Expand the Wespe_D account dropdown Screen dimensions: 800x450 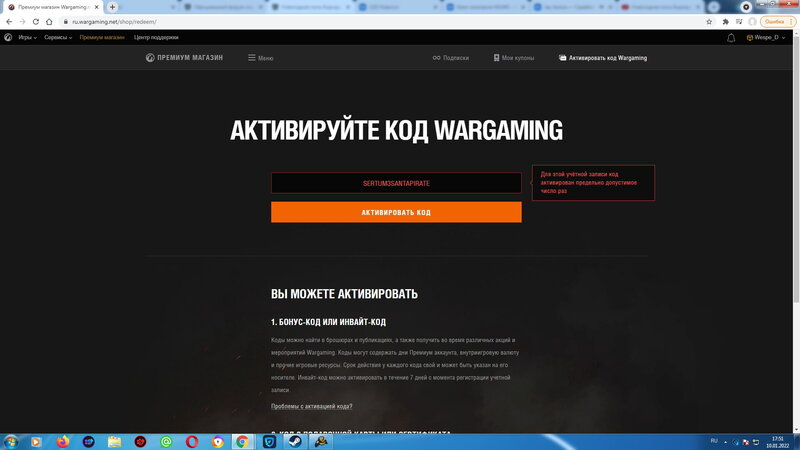click(765, 37)
